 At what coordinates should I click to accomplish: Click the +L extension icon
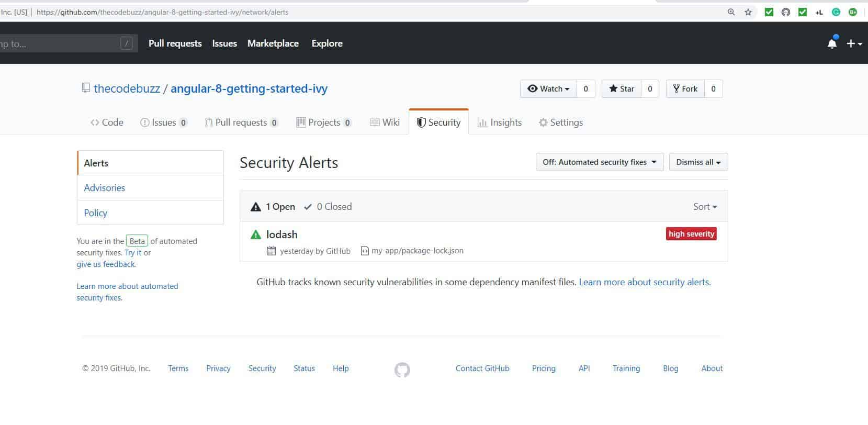point(819,12)
